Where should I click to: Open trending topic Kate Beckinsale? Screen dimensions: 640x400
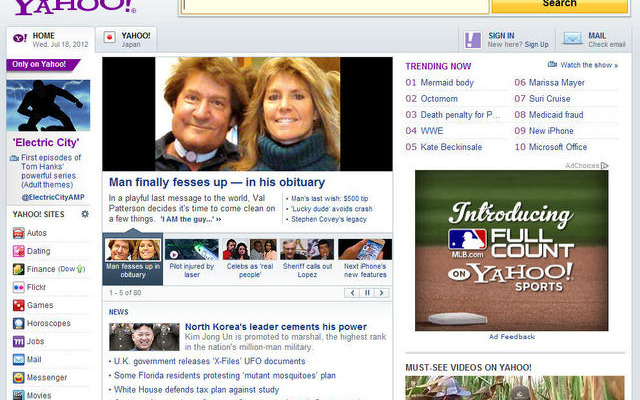(451, 147)
